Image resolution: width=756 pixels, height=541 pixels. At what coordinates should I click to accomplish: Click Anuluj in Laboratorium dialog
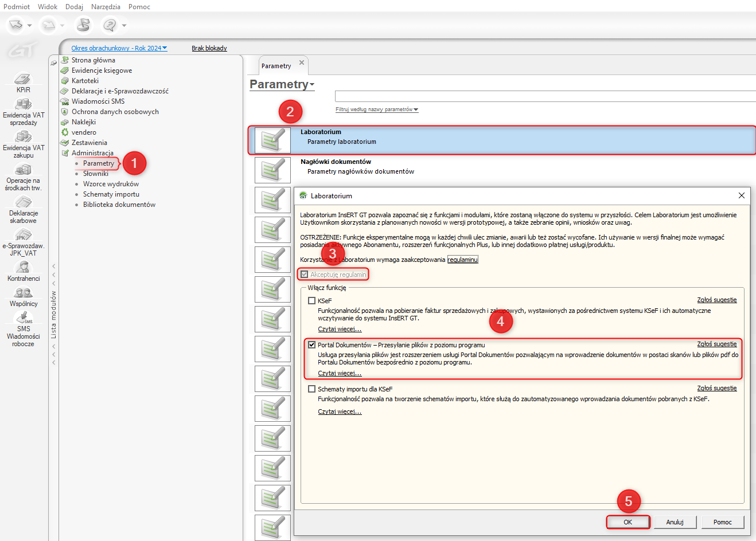pos(675,522)
